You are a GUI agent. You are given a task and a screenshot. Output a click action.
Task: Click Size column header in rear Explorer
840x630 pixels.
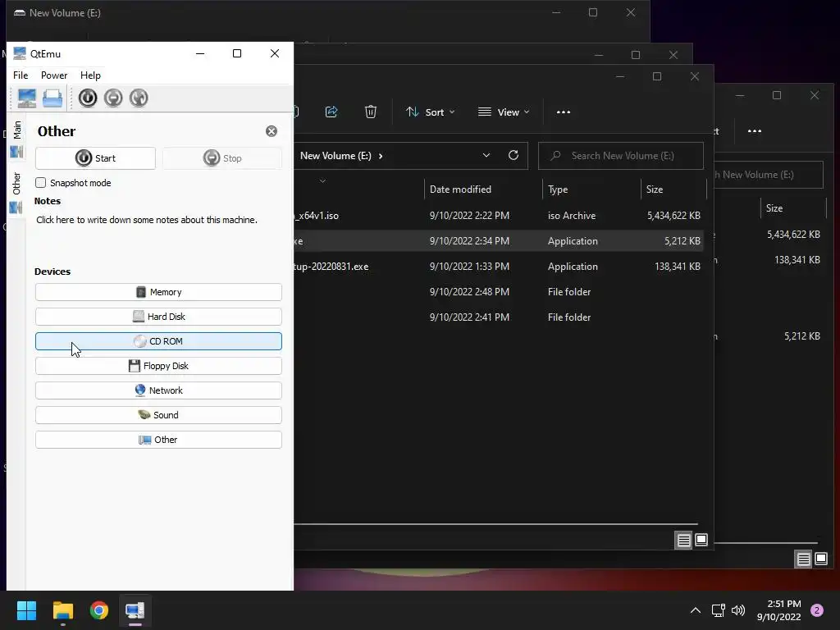(x=774, y=208)
